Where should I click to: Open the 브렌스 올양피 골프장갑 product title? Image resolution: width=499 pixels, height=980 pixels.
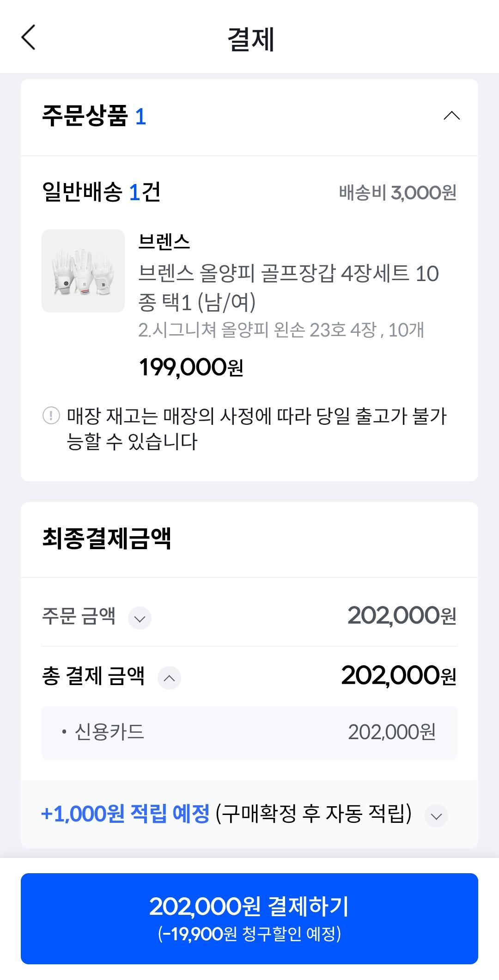[x=288, y=287]
